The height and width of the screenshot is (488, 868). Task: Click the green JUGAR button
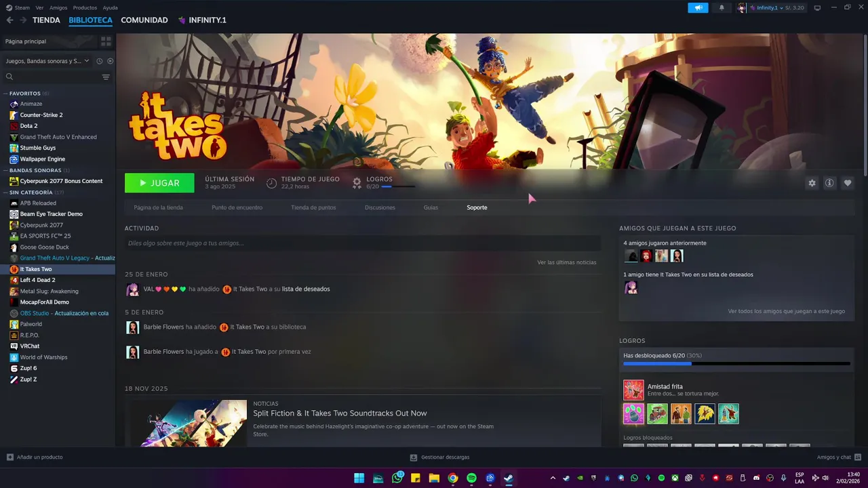pos(159,183)
